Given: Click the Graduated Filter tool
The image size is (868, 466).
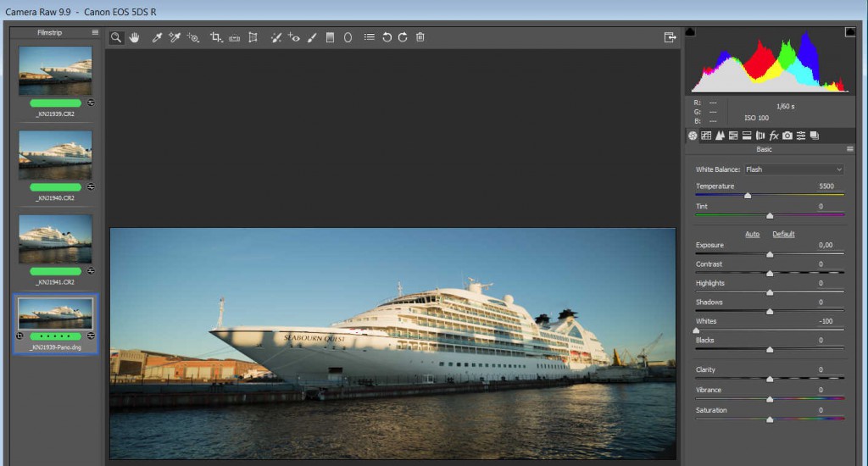Looking at the screenshot, I should (330, 37).
